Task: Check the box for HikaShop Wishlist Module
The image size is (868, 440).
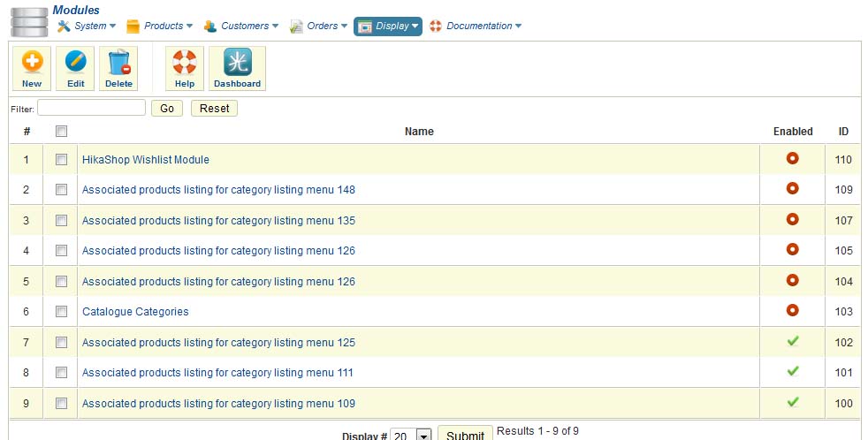Action: (x=62, y=159)
